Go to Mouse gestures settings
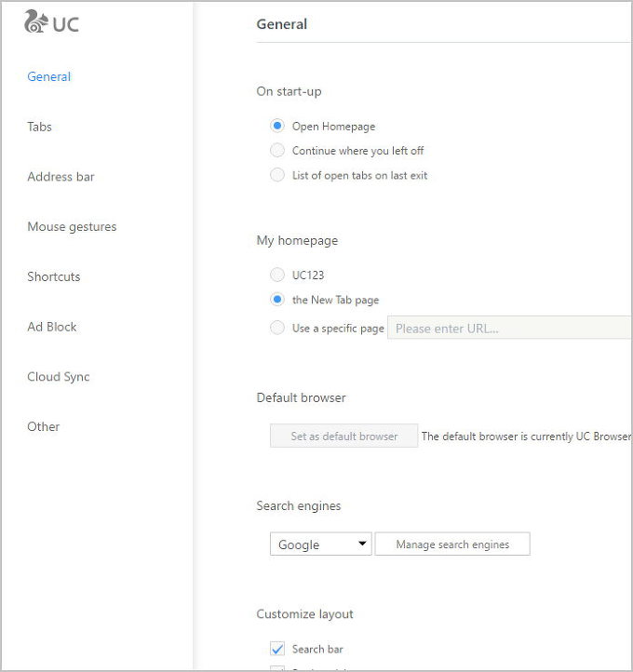The width and height of the screenshot is (633, 672). coord(72,227)
